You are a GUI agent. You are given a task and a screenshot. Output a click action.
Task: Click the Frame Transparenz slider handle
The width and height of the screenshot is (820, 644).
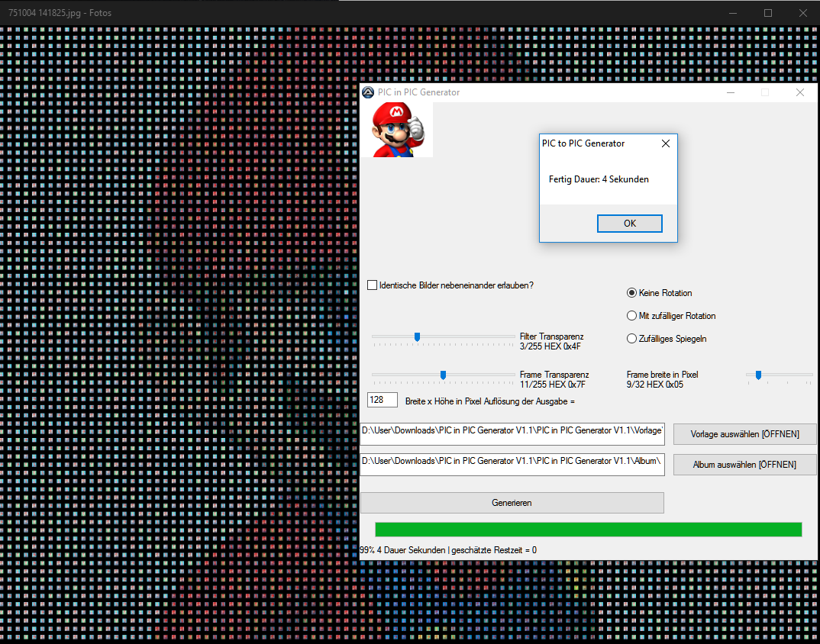click(x=443, y=375)
